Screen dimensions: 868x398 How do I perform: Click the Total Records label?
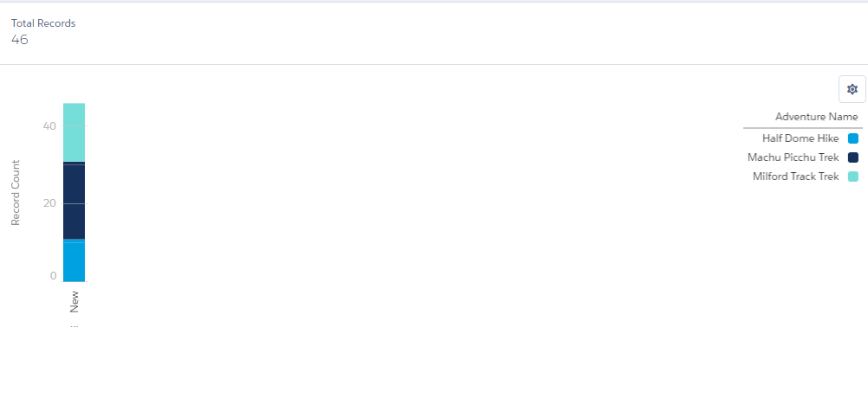[x=43, y=23]
